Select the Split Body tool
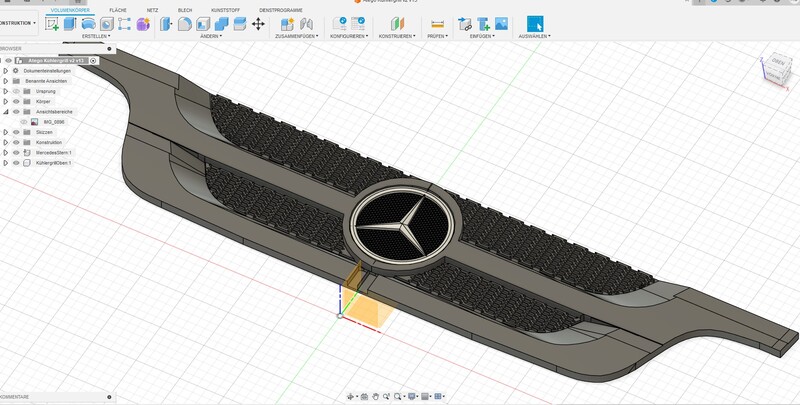The width and height of the screenshot is (800, 405). pyautogui.click(x=240, y=23)
